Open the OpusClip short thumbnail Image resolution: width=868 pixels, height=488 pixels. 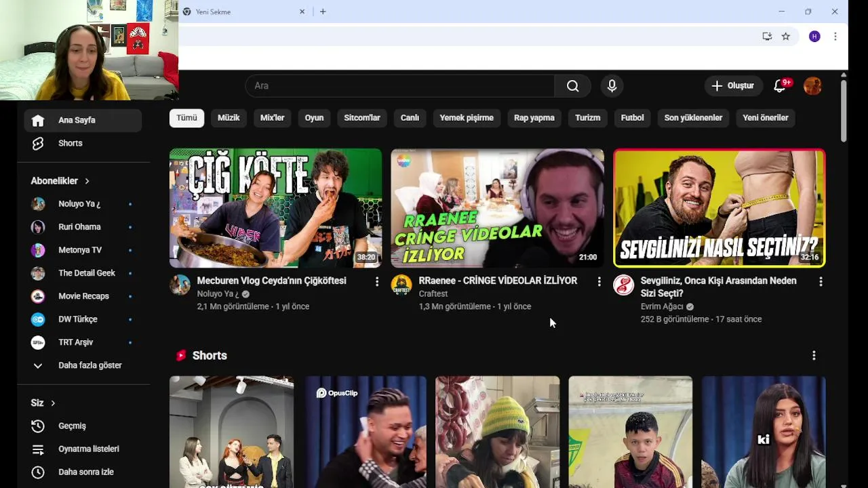(365, 432)
